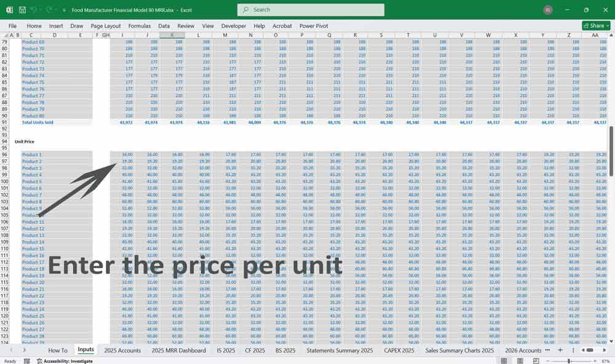Open the Search box in the title bar

click(x=311, y=10)
